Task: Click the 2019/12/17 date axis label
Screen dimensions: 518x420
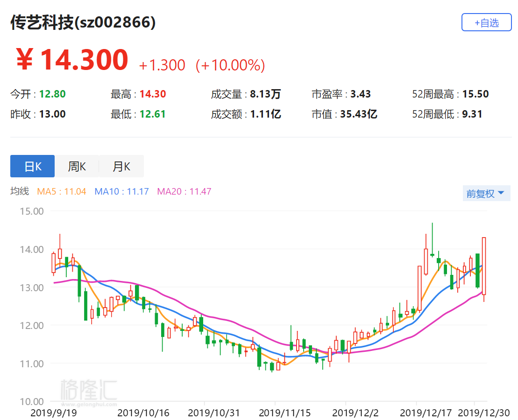Action: pyautogui.click(x=426, y=413)
